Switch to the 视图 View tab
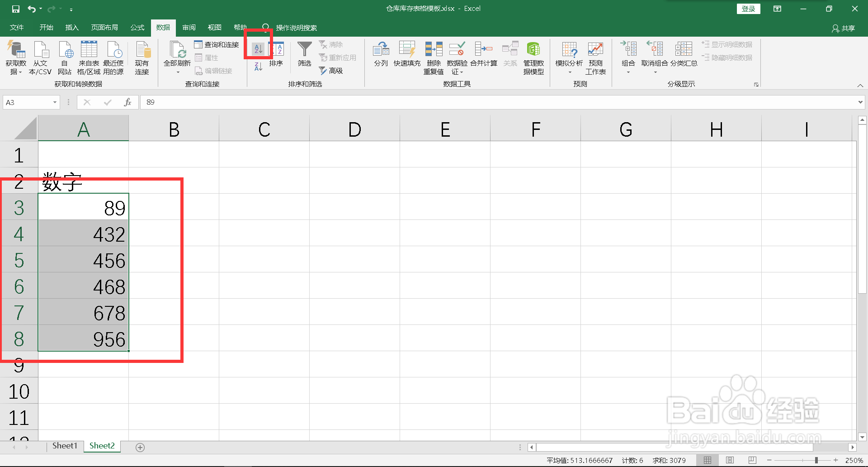 tap(214, 28)
